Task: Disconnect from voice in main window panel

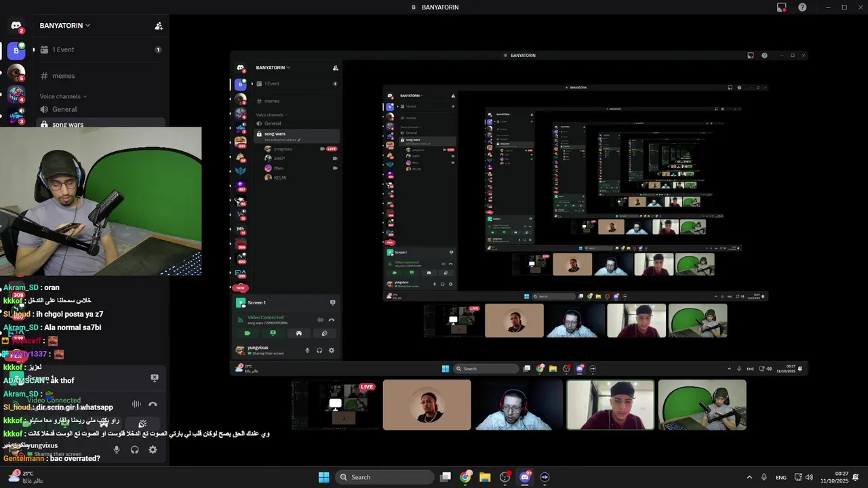Action: click(153, 404)
